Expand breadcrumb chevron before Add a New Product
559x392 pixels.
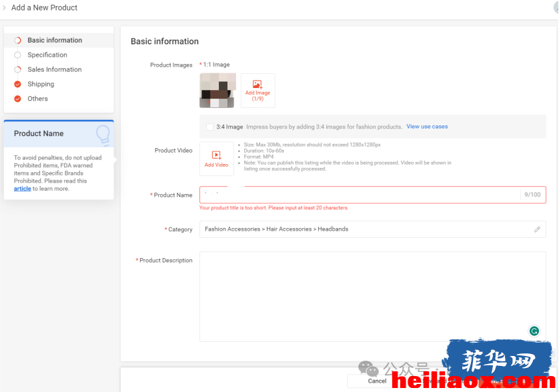pos(4,7)
